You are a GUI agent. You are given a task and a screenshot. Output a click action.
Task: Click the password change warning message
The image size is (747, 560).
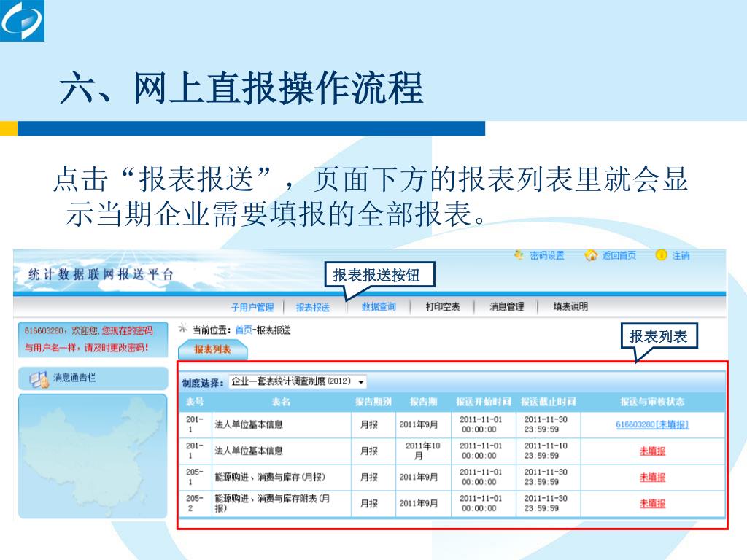pyautogui.click(x=93, y=339)
